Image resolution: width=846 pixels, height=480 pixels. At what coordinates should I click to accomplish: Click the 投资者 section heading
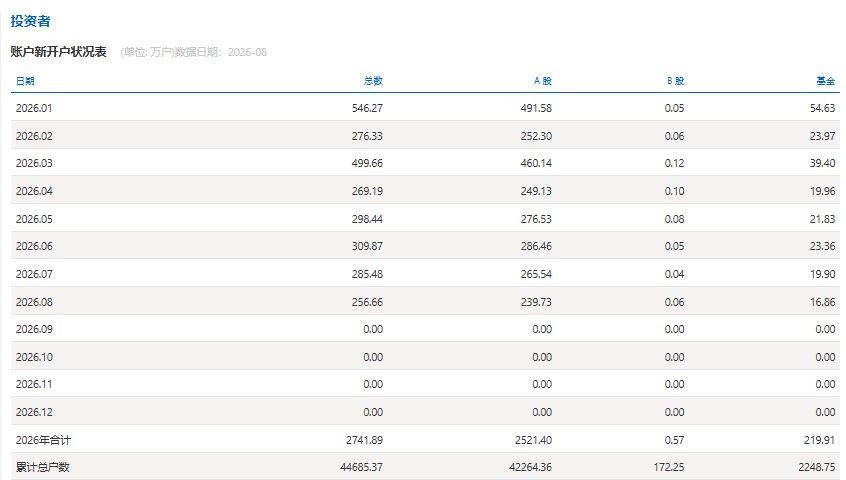(x=30, y=21)
